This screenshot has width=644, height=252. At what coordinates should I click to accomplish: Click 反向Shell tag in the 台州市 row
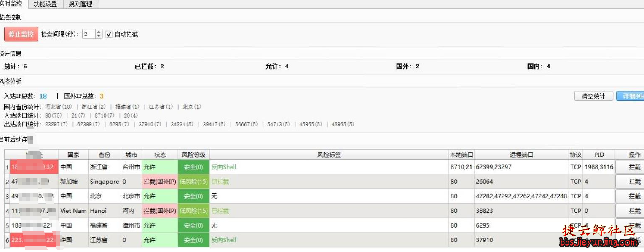coord(224,167)
